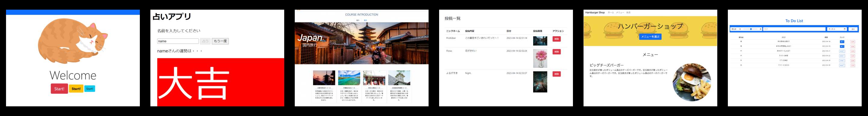Viewport: 868px width, 116px height.
Task: Open the 年/月/日 date picker field
Action: [837, 29]
